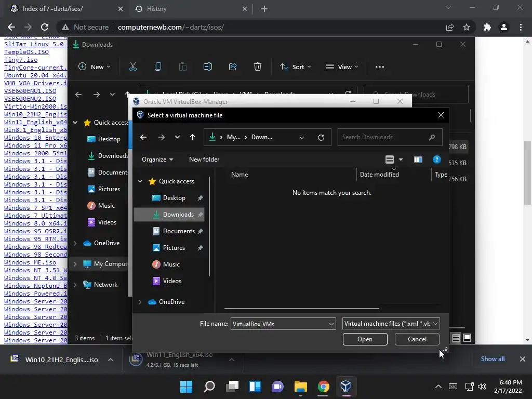This screenshot has width=532, height=399.
Task: Click Rename icon in Downloads toolbar
Action: pos(208,67)
